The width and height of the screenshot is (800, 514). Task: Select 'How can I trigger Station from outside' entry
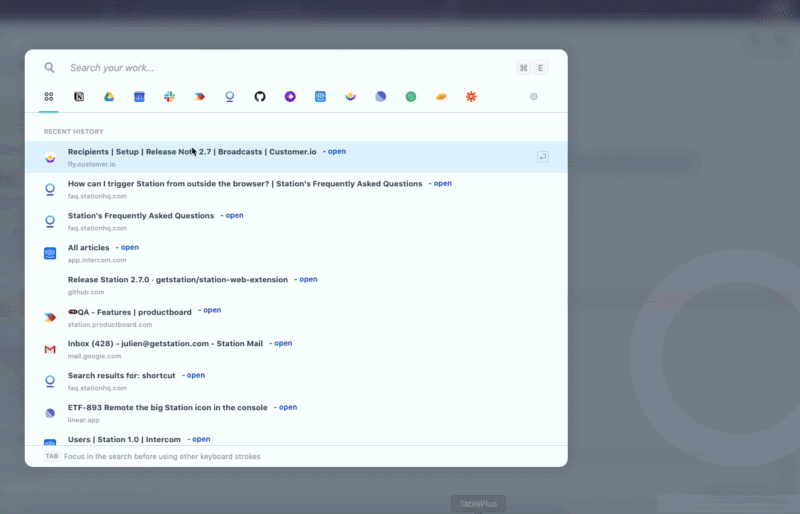296,189
